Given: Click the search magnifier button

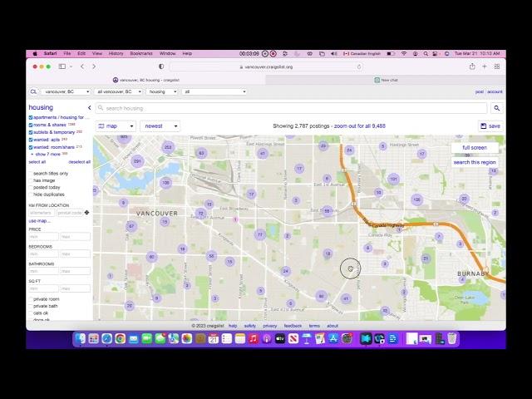Looking at the screenshot, I should (x=497, y=108).
